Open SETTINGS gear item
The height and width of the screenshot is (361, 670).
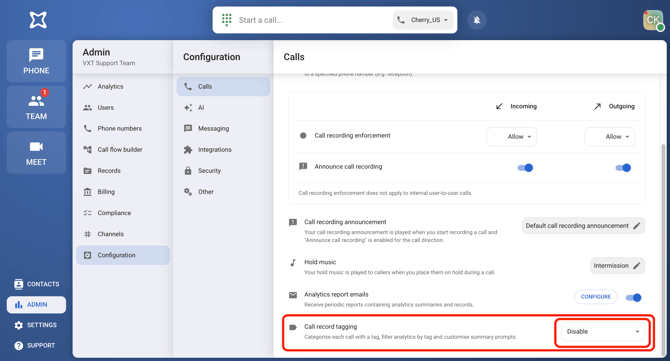[x=36, y=325]
